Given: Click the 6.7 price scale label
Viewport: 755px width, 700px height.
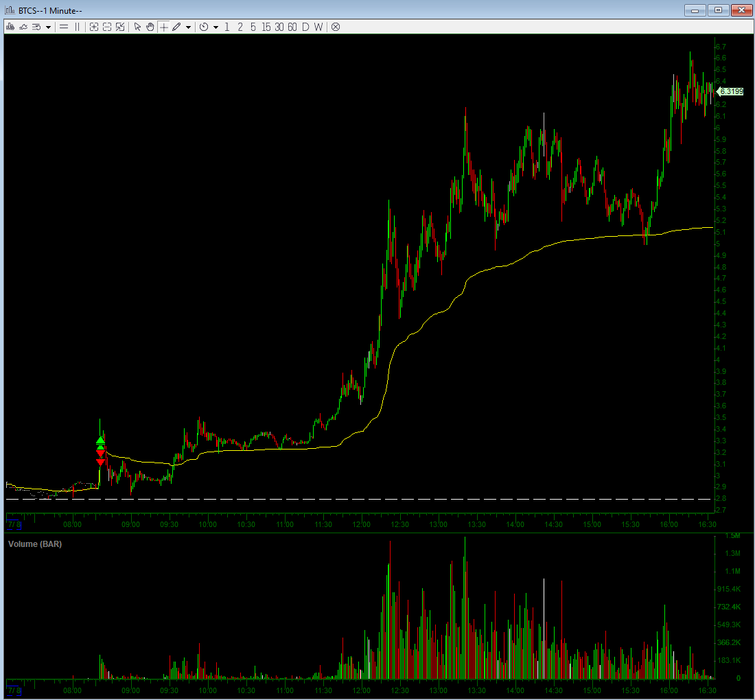Looking at the screenshot, I should [x=721, y=47].
